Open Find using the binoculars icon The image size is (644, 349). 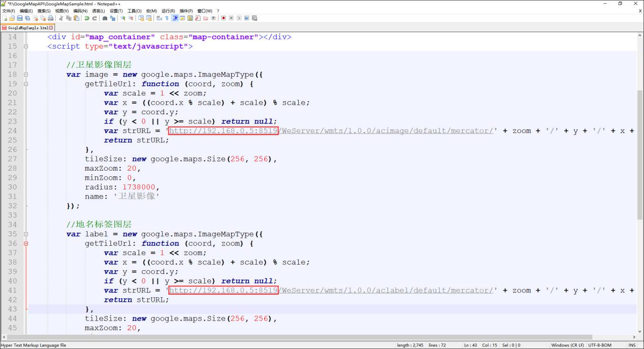point(105,18)
